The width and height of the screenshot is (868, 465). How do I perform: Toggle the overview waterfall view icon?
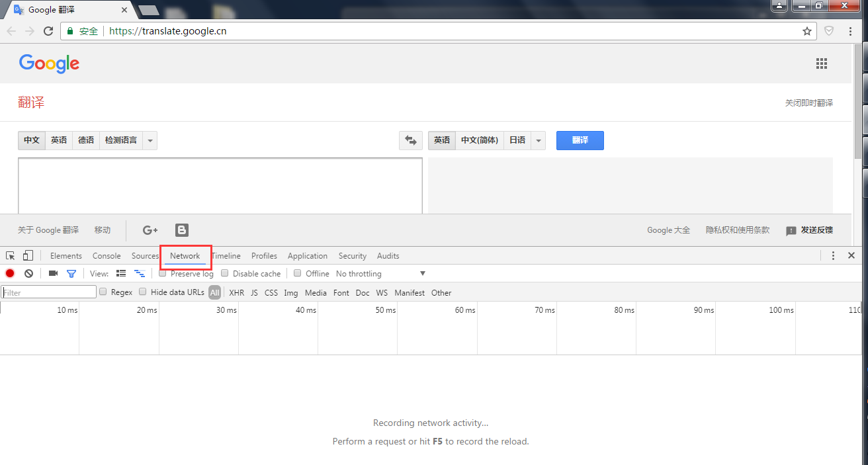[140, 273]
